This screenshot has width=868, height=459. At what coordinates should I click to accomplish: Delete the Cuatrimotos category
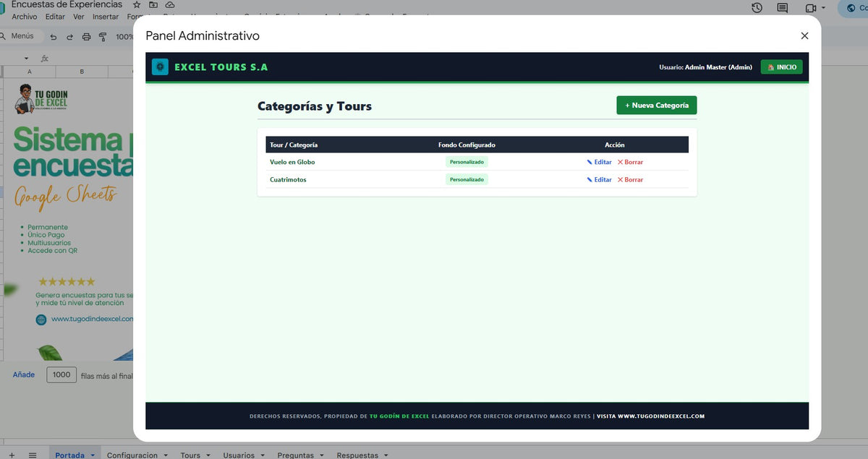(x=630, y=179)
